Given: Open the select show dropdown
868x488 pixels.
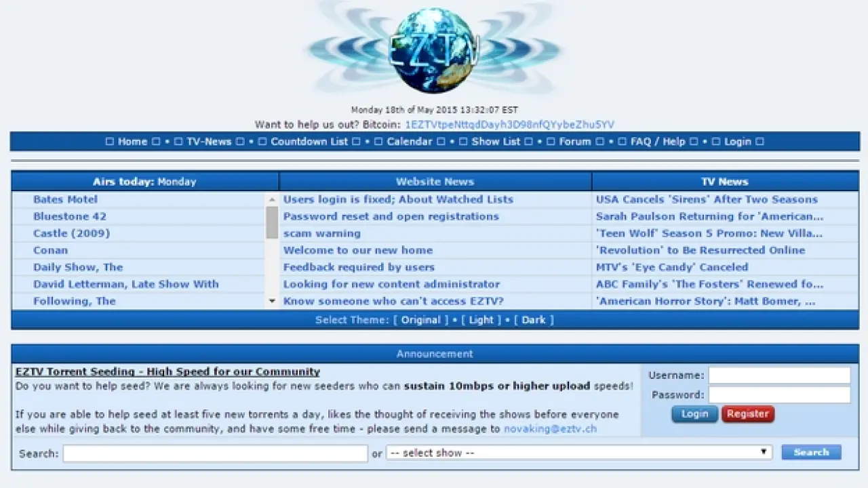Looking at the screenshot, I should [x=579, y=453].
